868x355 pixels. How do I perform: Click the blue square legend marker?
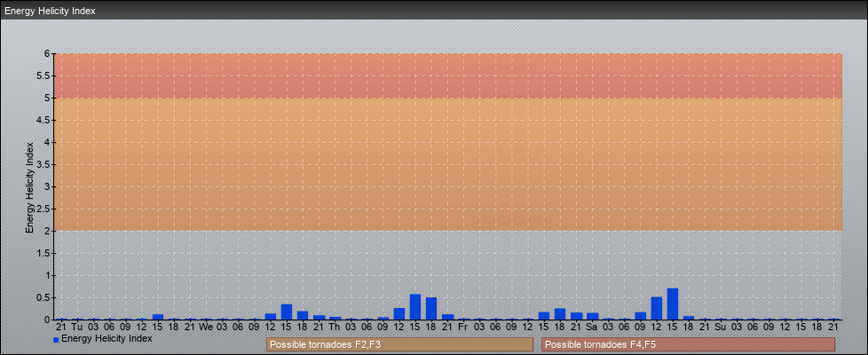tap(56, 340)
